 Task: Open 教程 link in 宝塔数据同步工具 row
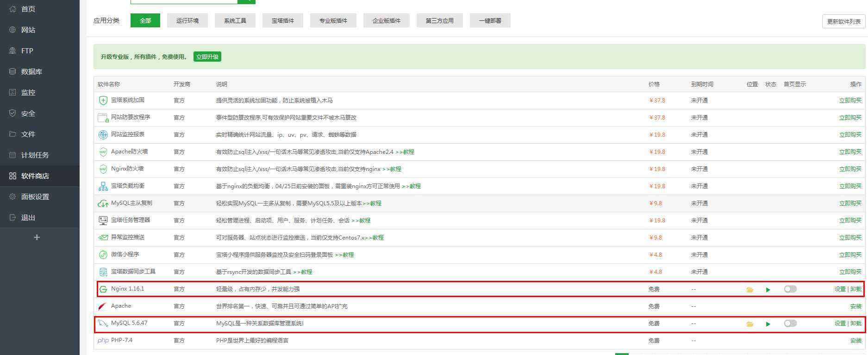pos(302,272)
